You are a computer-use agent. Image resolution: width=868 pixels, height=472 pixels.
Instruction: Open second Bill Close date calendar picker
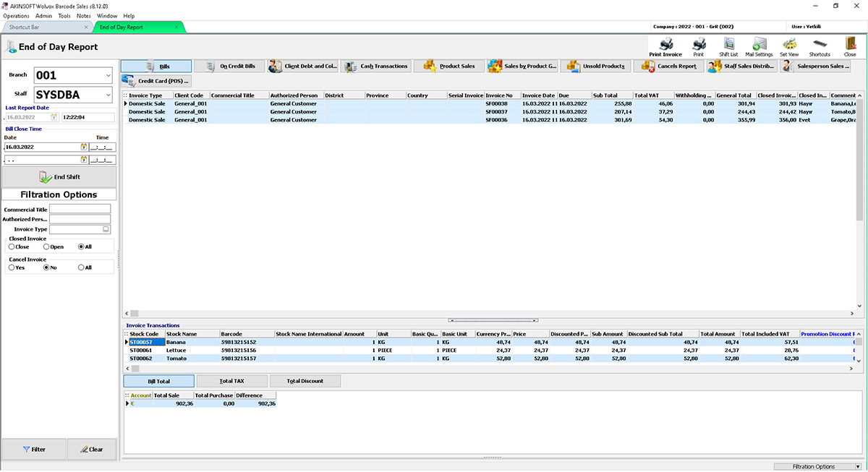(84, 160)
